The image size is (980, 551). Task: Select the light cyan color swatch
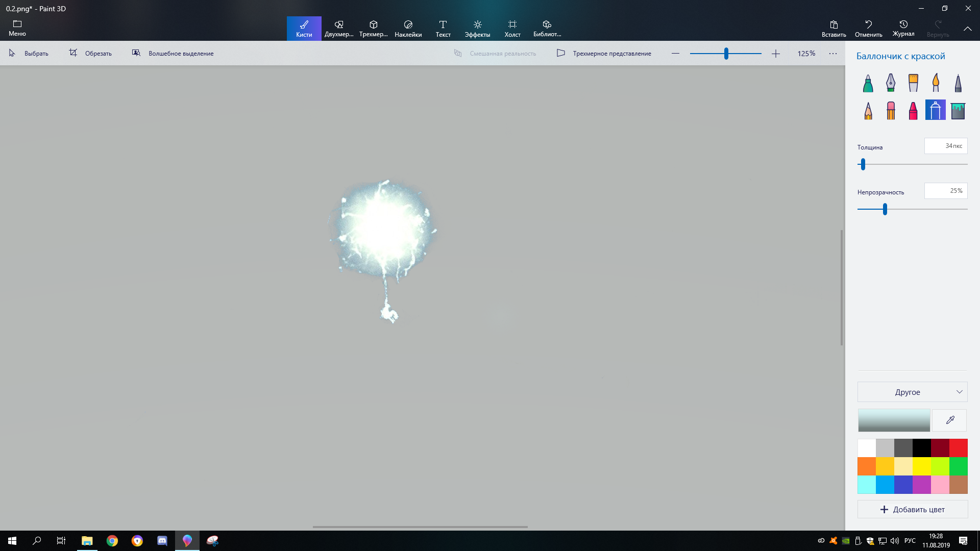[x=867, y=485]
